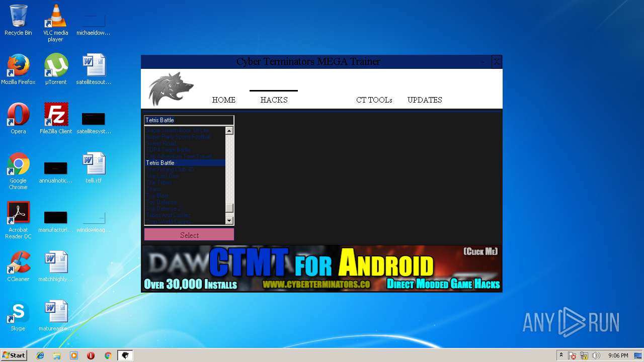This screenshot has width=644, height=362.
Task: Open Action Center flag tray icon
Action: pyautogui.click(x=573, y=355)
